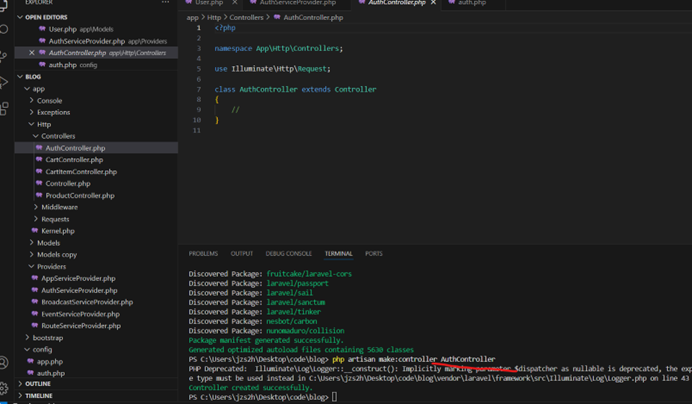
Task: Open auth.php in config folder tree
Action: (97, 373)
